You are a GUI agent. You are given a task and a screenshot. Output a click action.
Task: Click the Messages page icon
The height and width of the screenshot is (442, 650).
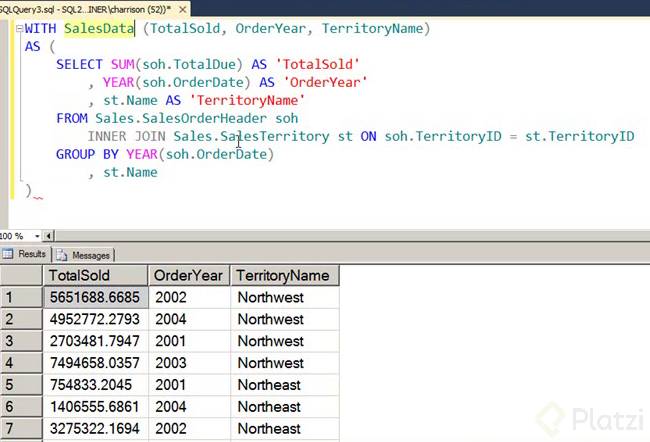coord(62,255)
